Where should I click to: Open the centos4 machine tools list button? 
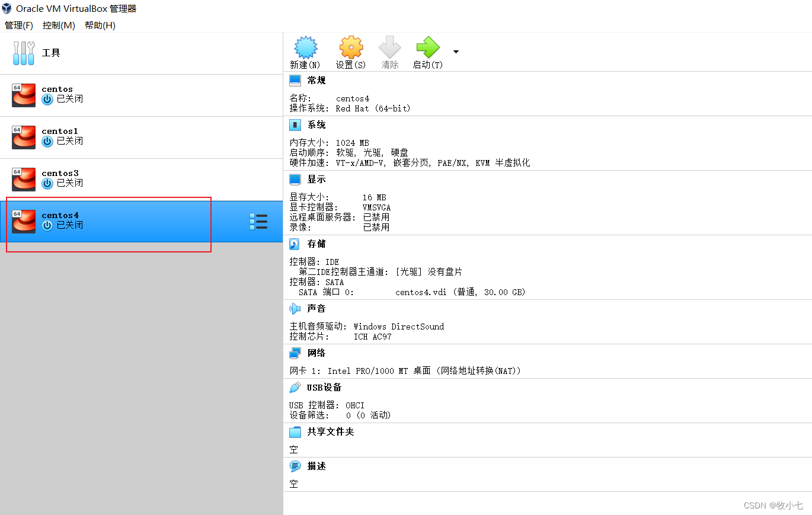coord(258,222)
